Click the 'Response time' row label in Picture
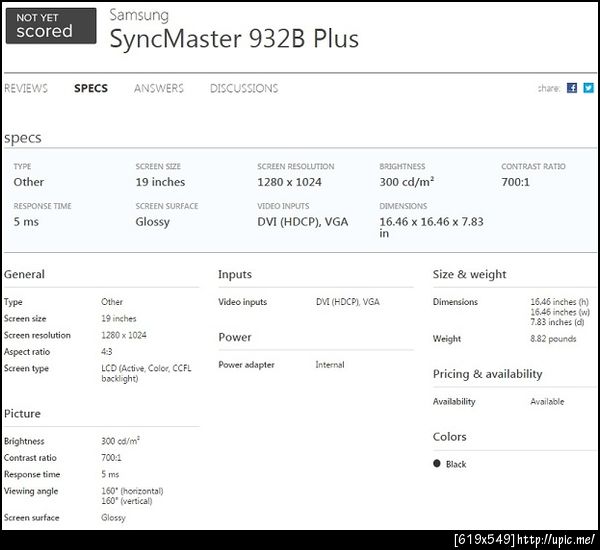600x550 pixels. [32, 474]
